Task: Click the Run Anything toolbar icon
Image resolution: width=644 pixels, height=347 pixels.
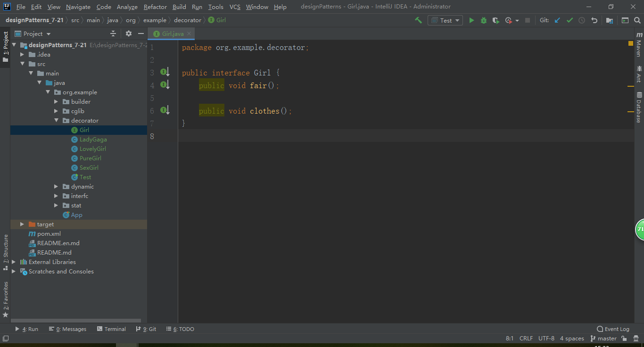Action: pos(625,20)
